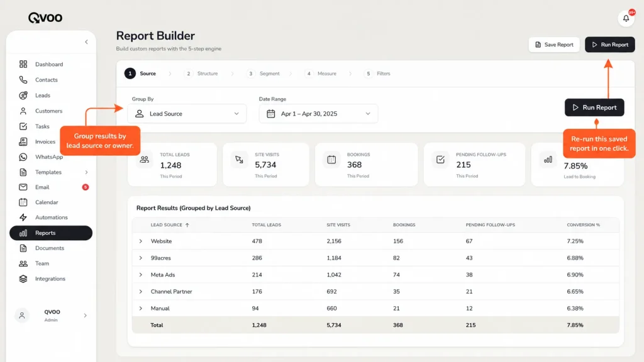The image size is (644, 362).
Task: Click the Manual site visits value 660
Action: 331,308
